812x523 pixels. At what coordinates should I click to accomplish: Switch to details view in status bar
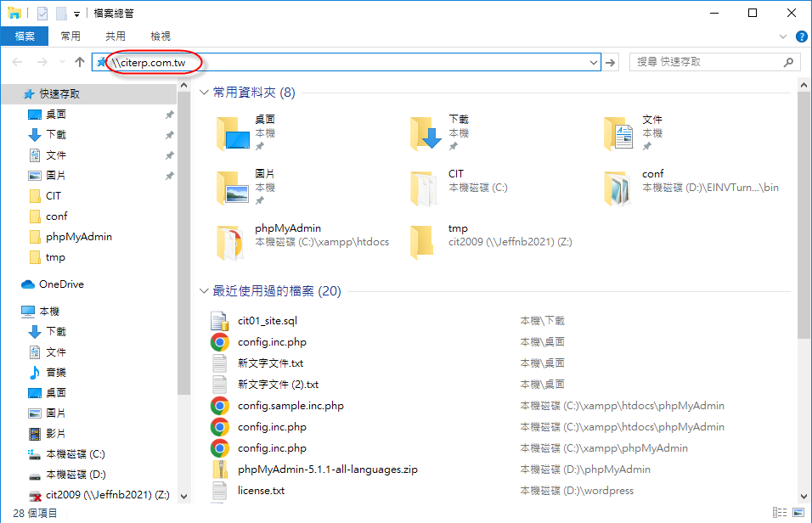(x=780, y=513)
